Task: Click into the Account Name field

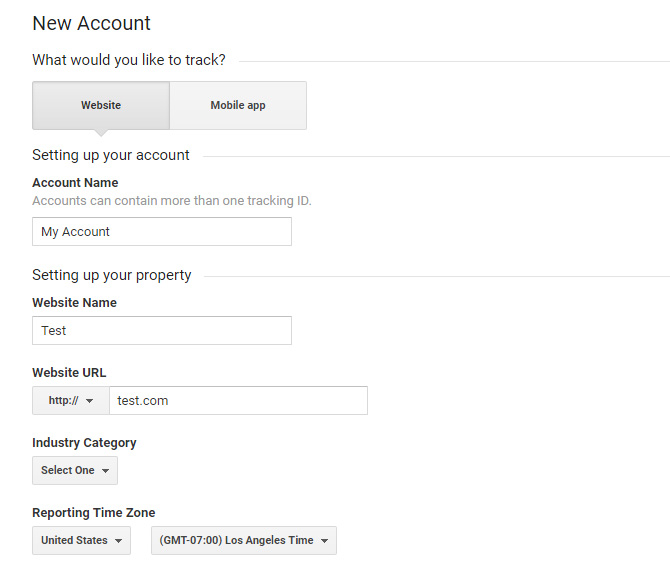Action: (162, 232)
